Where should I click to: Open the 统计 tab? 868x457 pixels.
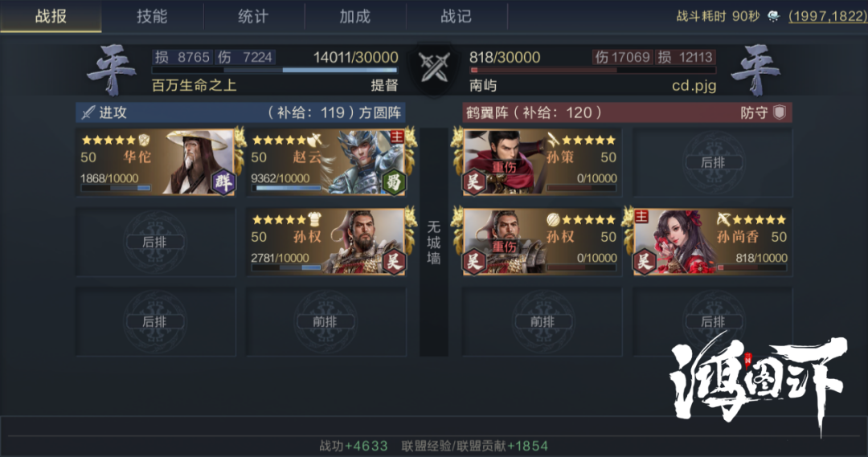tap(253, 16)
